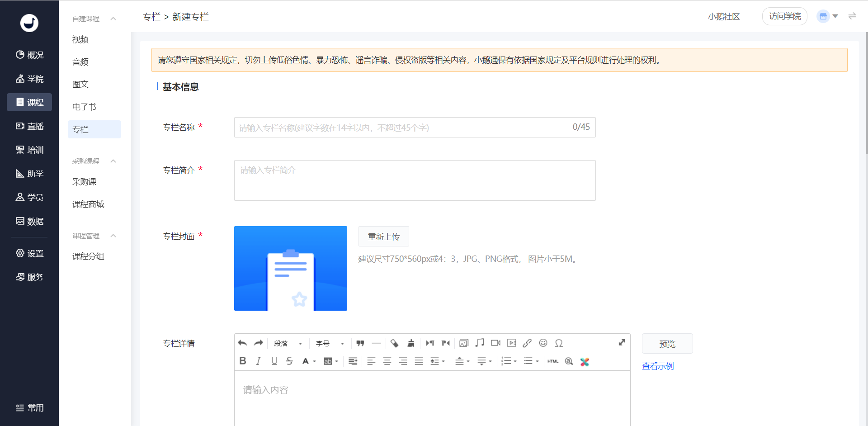Click the 专栏封面 cover thumbnail
Screen dimensions: 868x426
click(291, 268)
